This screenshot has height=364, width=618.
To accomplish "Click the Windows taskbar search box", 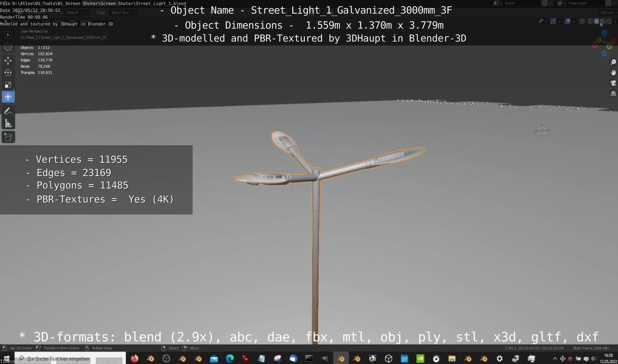I will 70,358.
